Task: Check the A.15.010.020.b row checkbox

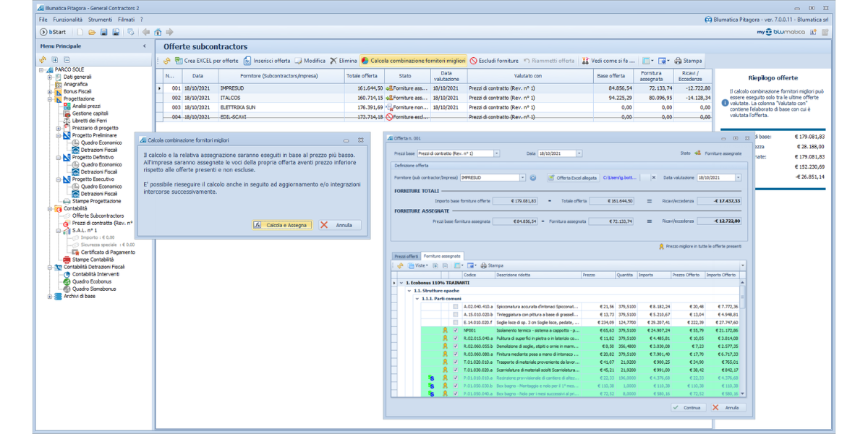Action: pos(455,315)
